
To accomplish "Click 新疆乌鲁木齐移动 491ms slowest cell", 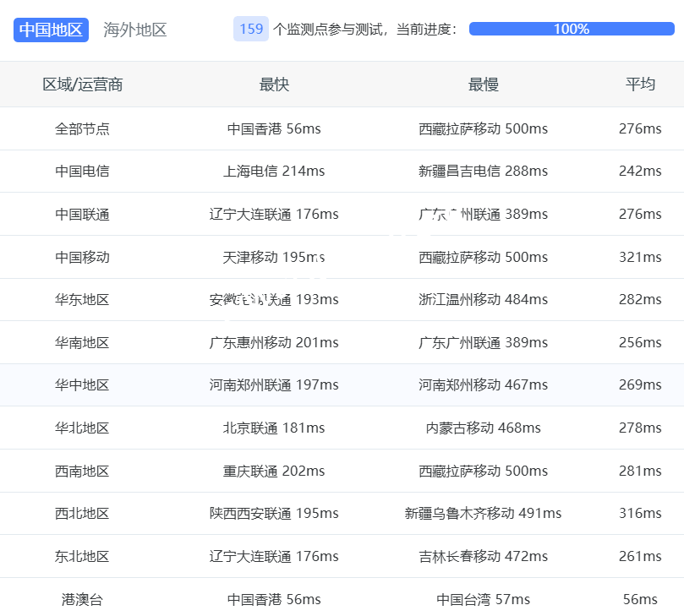I will coord(483,514).
